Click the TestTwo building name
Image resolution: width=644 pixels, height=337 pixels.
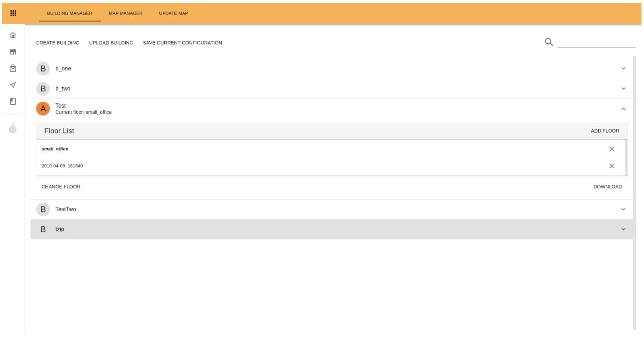pyautogui.click(x=66, y=209)
